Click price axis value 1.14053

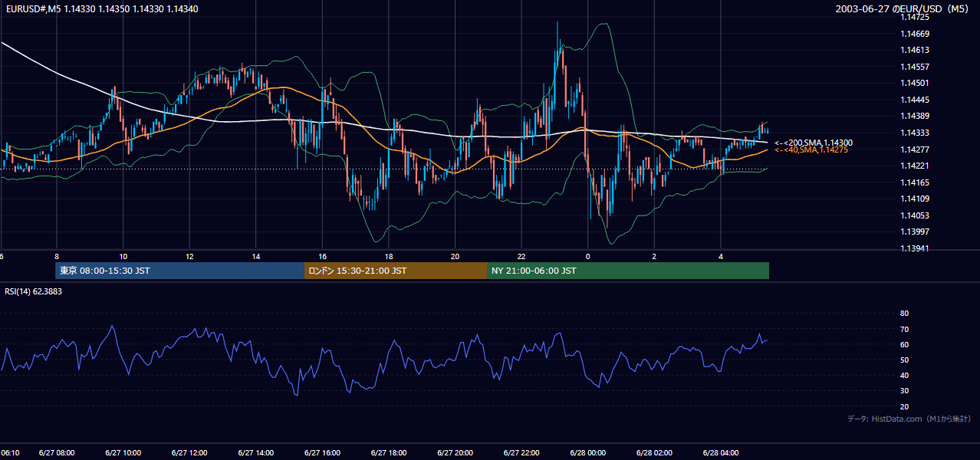pos(914,215)
